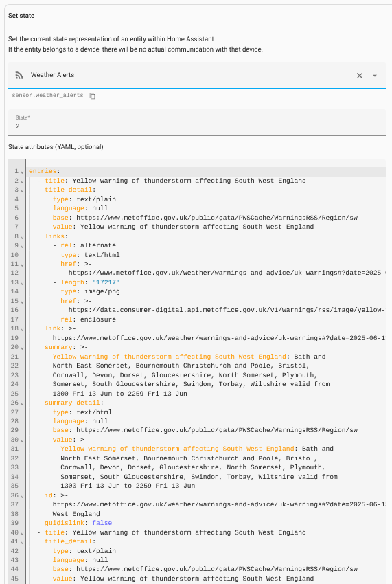Collapse the title_detail fold at line 3

pyautogui.click(x=22, y=191)
